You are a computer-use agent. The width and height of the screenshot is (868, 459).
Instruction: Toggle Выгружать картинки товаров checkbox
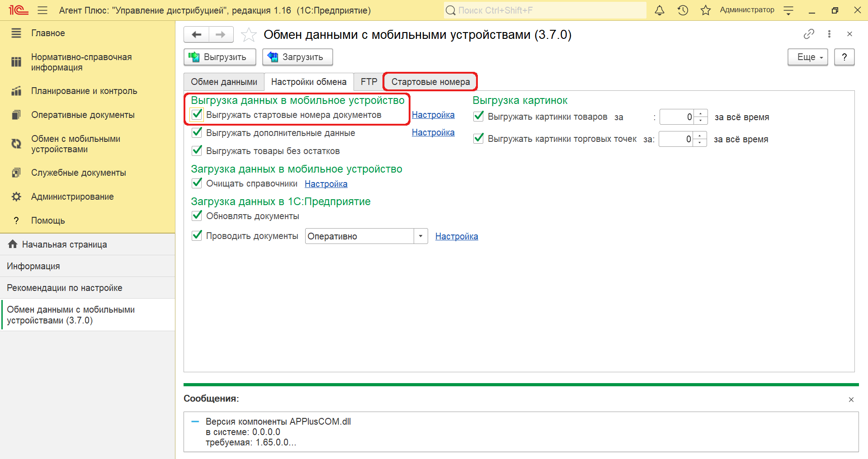click(478, 117)
